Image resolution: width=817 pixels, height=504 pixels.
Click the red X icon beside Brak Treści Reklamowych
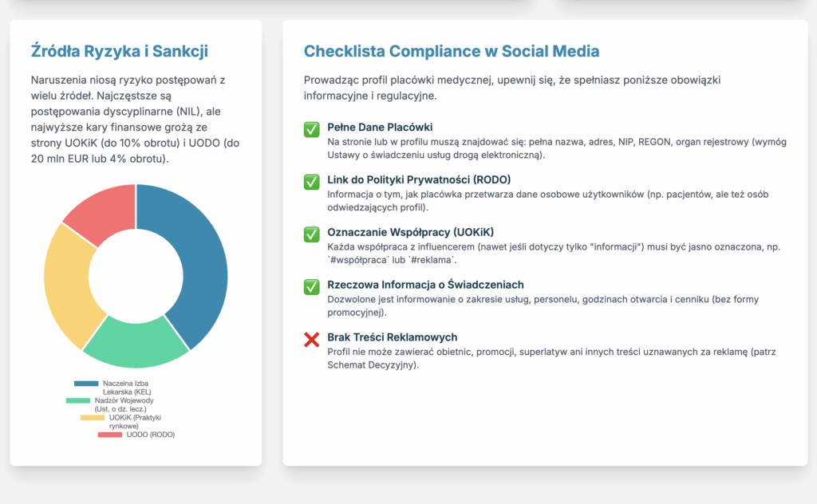311,340
